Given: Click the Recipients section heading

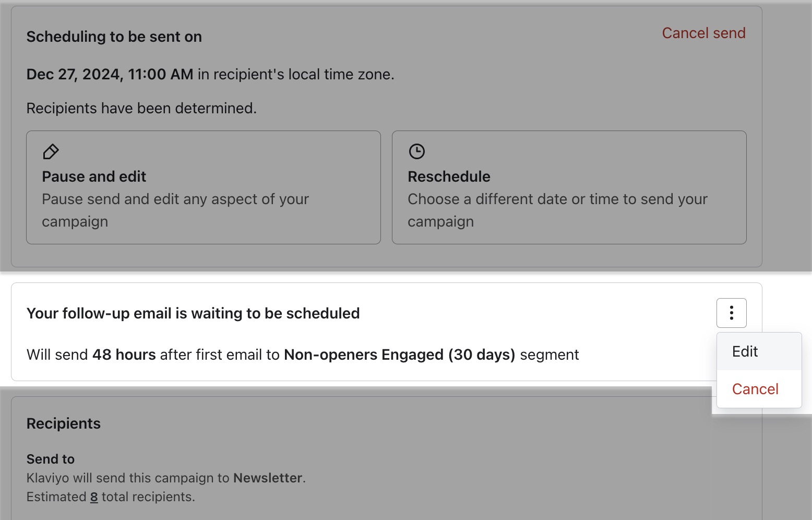Looking at the screenshot, I should click(x=63, y=423).
